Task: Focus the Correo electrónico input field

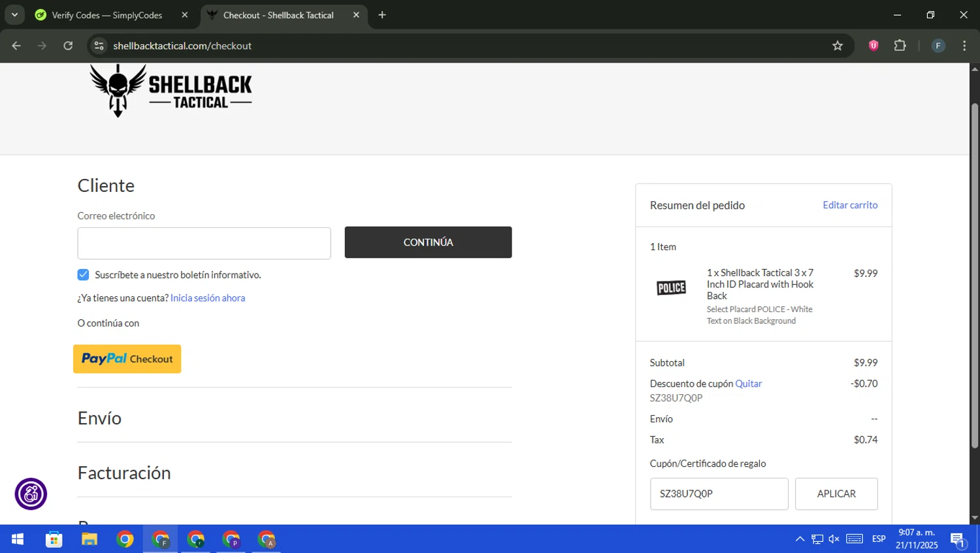Action: (204, 243)
